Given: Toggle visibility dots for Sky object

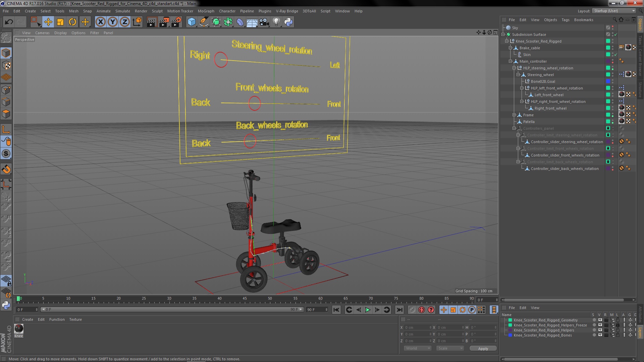Looking at the screenshot, I should click(x=612, y=28).
